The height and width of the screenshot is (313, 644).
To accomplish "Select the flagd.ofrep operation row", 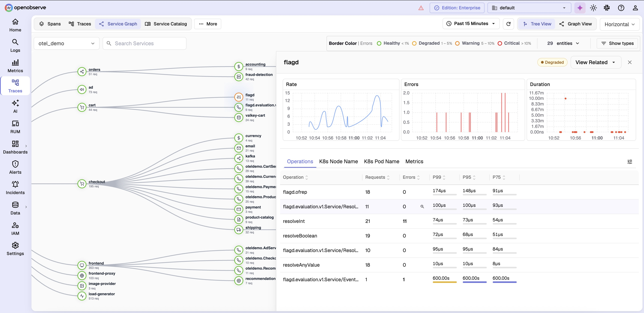I will pos(459,192).
